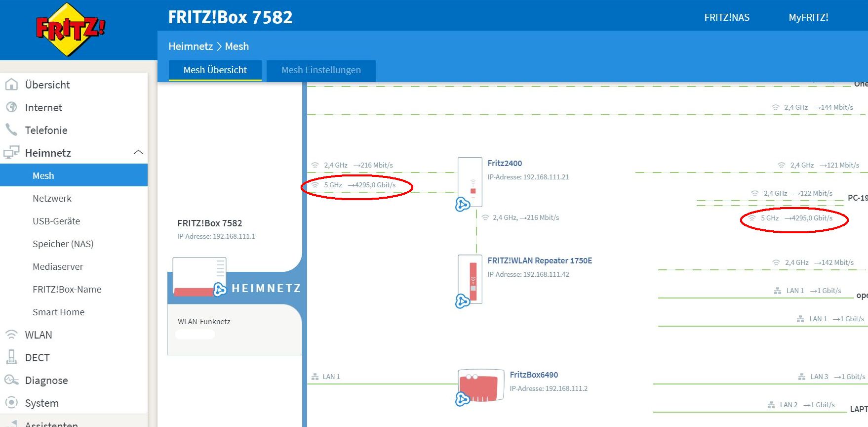Click the Repeater 1750E device icon
868x427 pixels.
coord(470,279)
